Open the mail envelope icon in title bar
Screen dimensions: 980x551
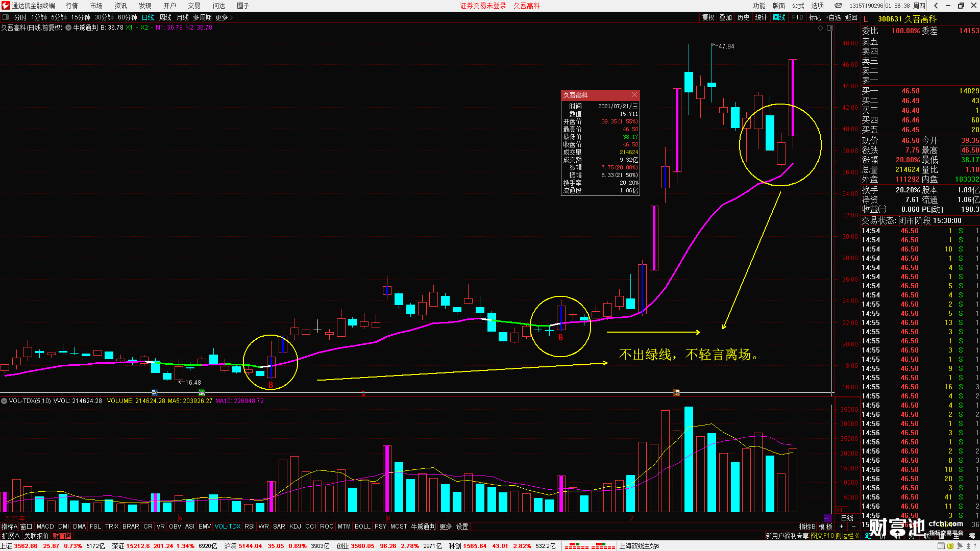click(x=838, y=6)
